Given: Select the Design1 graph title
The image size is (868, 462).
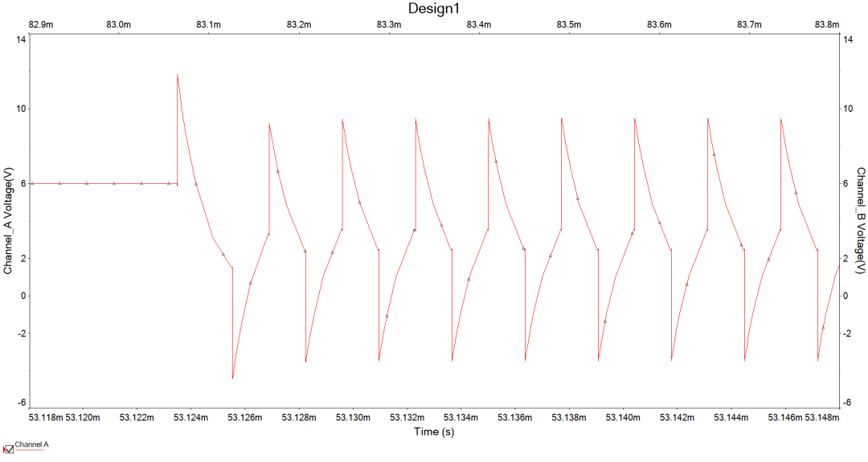Looking at the screenshot, I should [x=434, y=8].
